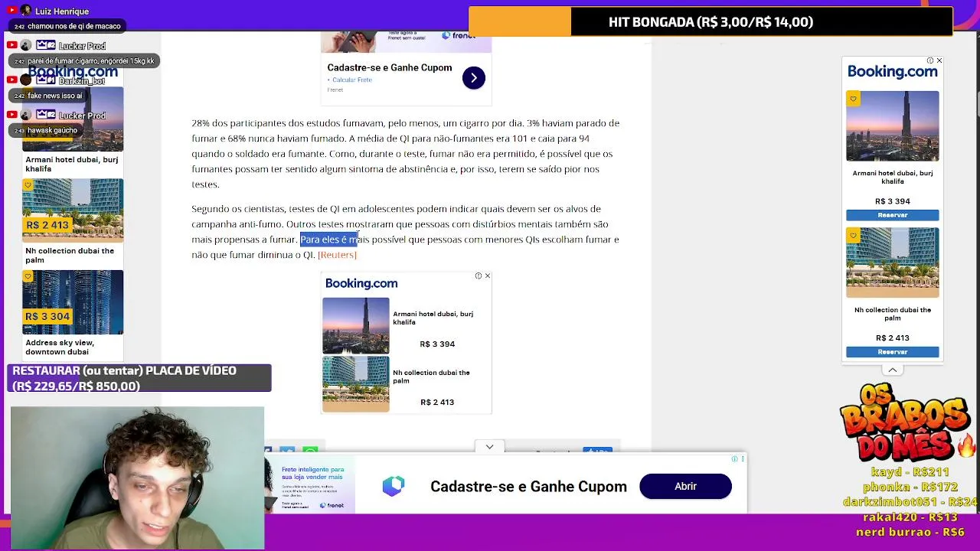Open ad options dots on bottom banner
Viewport: 980px width, 551px height.
(742, 459)
